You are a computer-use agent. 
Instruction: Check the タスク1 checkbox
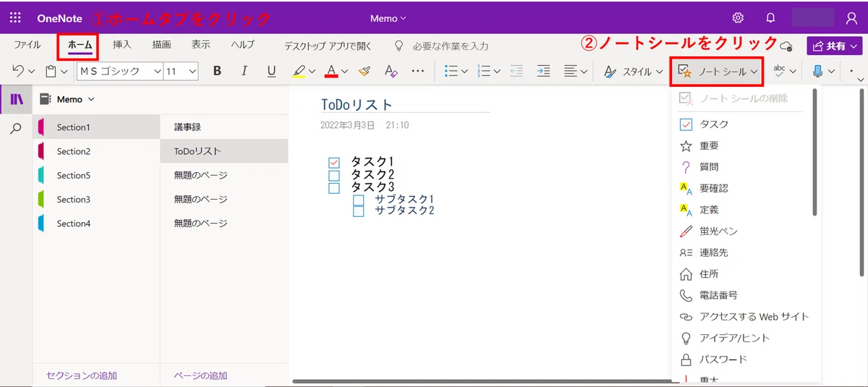334,163
